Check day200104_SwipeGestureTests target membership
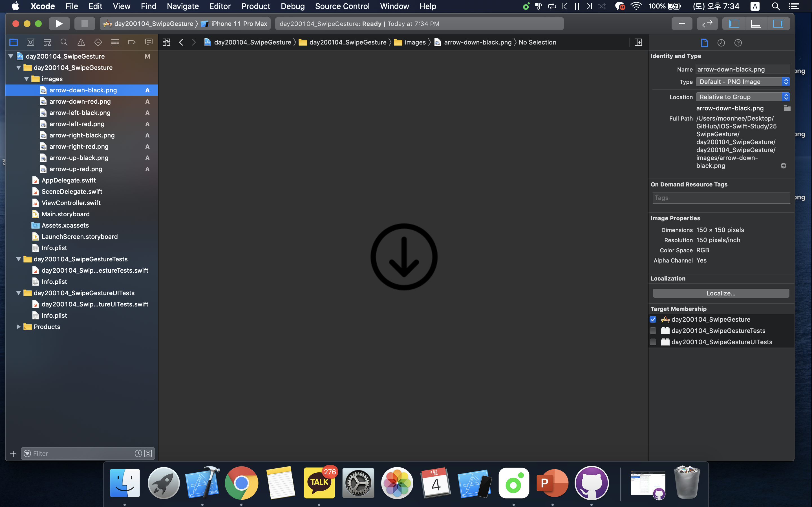Viewport: 812px width, 507px height. (653, 331)
